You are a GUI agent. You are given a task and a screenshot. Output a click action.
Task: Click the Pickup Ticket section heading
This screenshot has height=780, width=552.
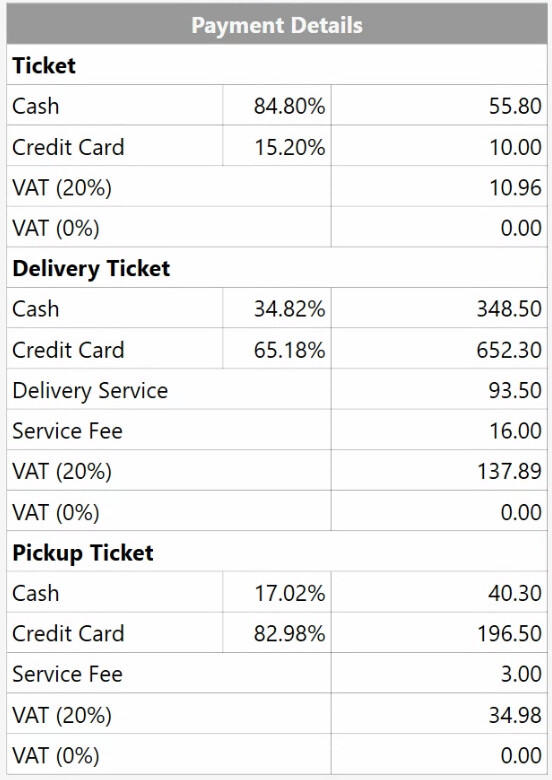point(83,553)
